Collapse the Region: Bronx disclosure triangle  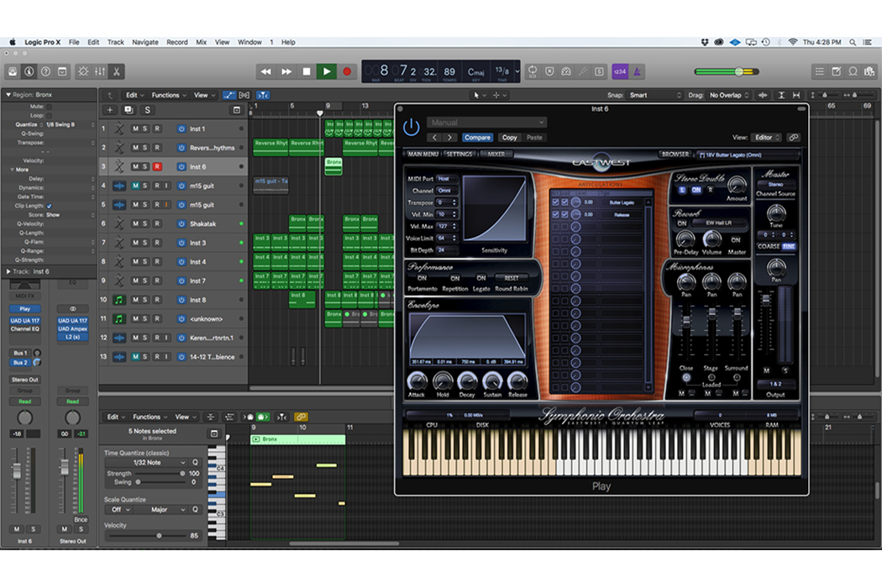coord(8,95)
